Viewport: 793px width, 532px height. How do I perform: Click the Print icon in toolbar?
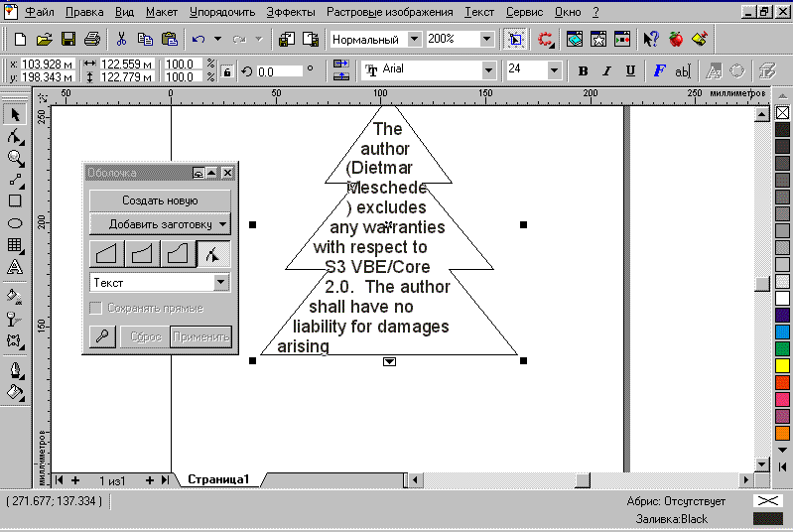(x=91, y=40)
